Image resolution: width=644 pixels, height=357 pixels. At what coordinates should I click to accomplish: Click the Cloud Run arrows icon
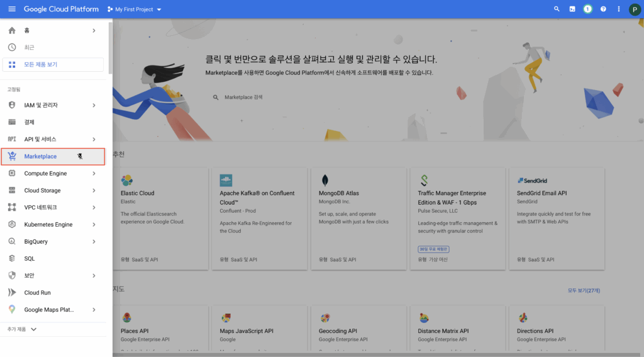[12, 292]
